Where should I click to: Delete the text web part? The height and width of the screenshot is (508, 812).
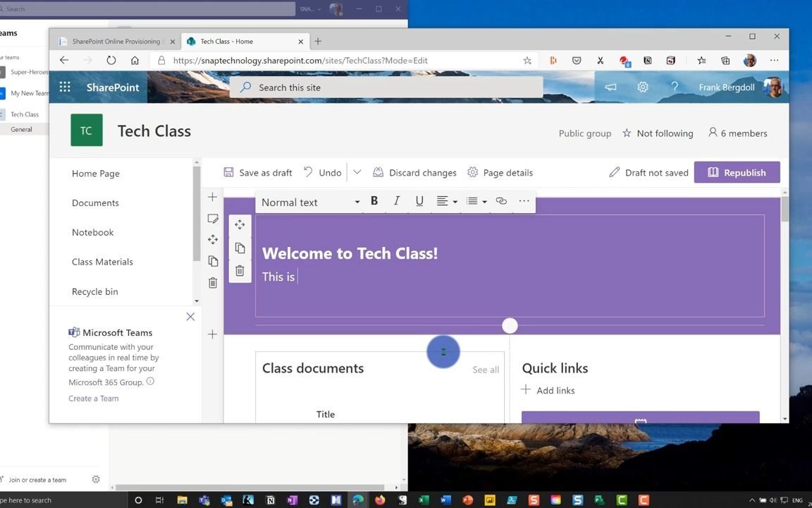coord(240,271)
